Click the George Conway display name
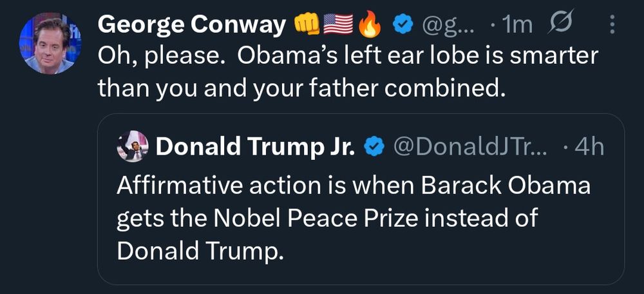 192,26
